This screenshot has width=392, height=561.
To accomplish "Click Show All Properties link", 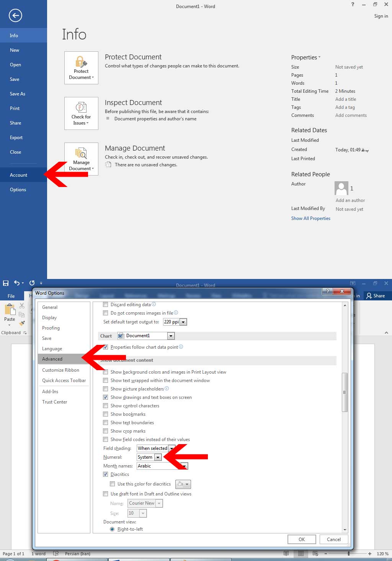I will [311, 218].
